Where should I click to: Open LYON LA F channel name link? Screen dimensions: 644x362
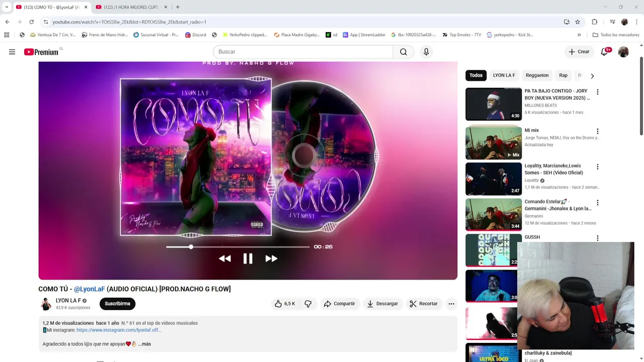tap(68, 301)
